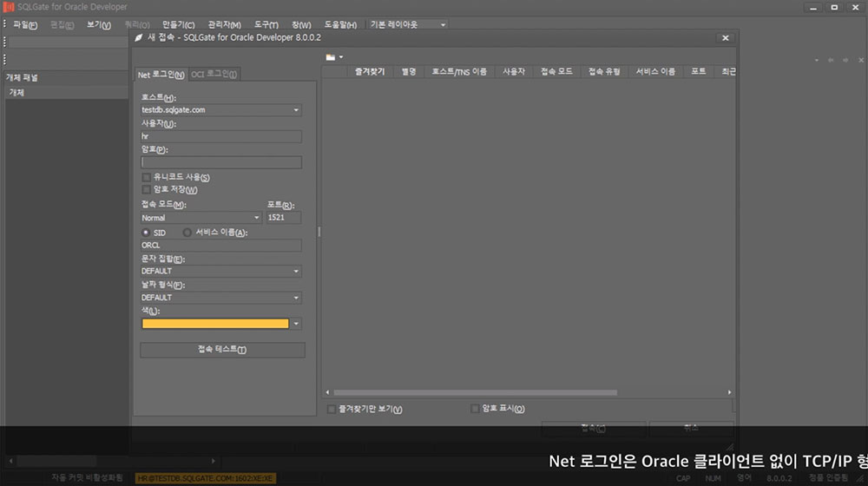The image size is (868, 486).
Task: Click the 접속 connect button
Action: pos(594,429)
